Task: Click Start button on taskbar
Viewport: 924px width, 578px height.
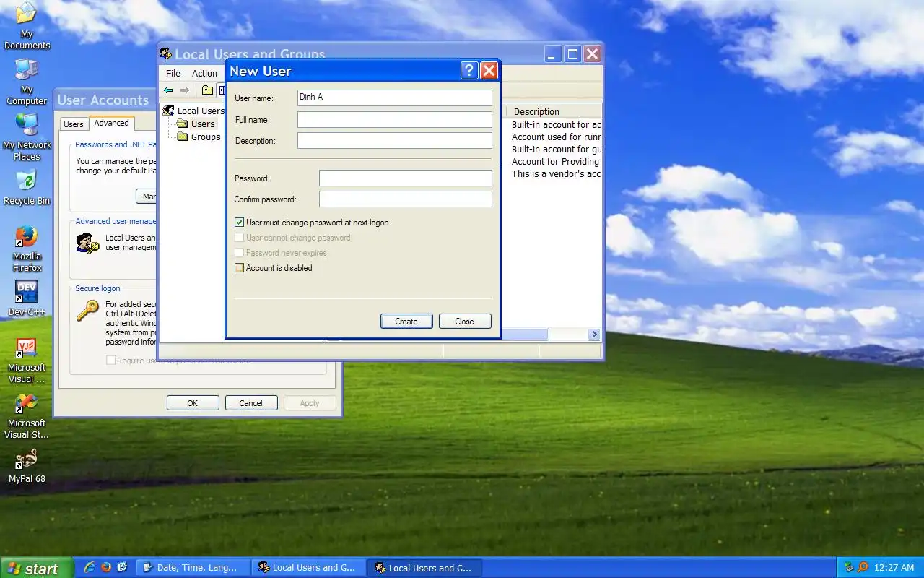Action: click(36, 568)
